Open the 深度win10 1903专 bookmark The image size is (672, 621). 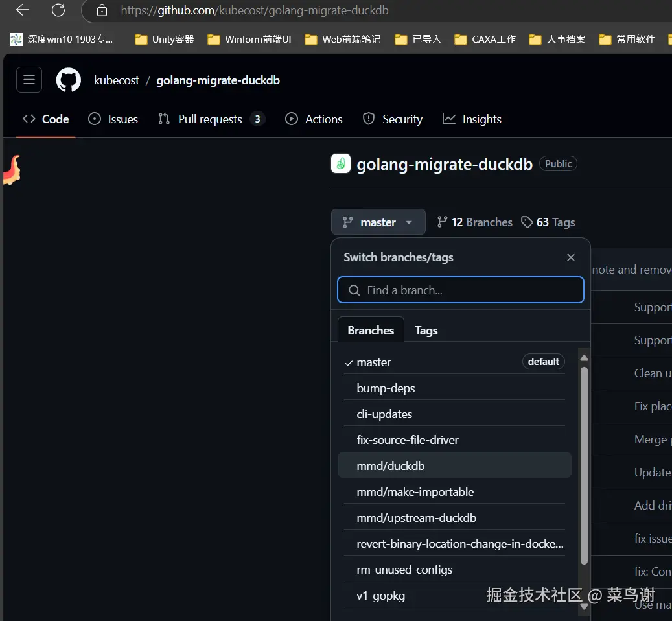(x=62, y=40)
